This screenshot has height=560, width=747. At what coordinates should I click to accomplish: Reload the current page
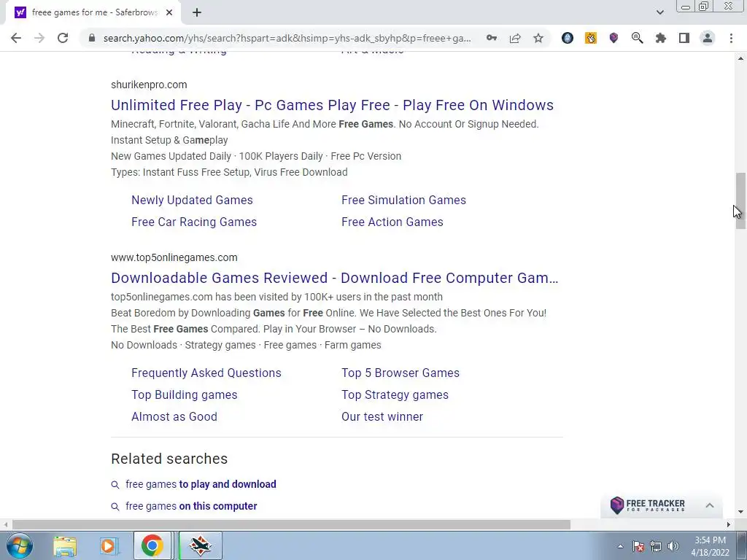[x=63, y=38]
